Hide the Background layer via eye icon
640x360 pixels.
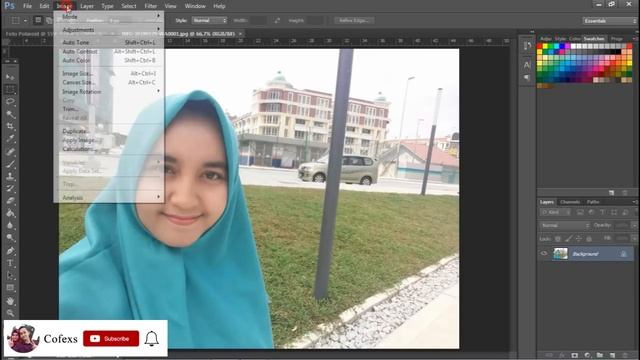coord(544,253)
